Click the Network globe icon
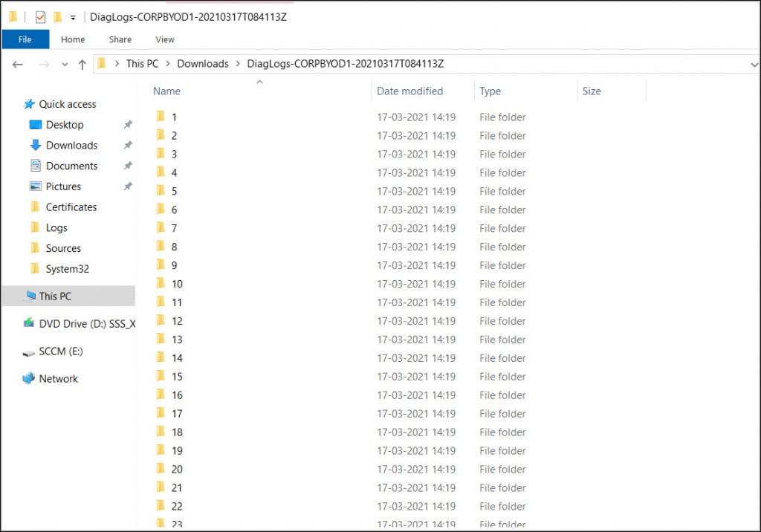The height and width of the screenshot is (532, 761). coord(29,378)
